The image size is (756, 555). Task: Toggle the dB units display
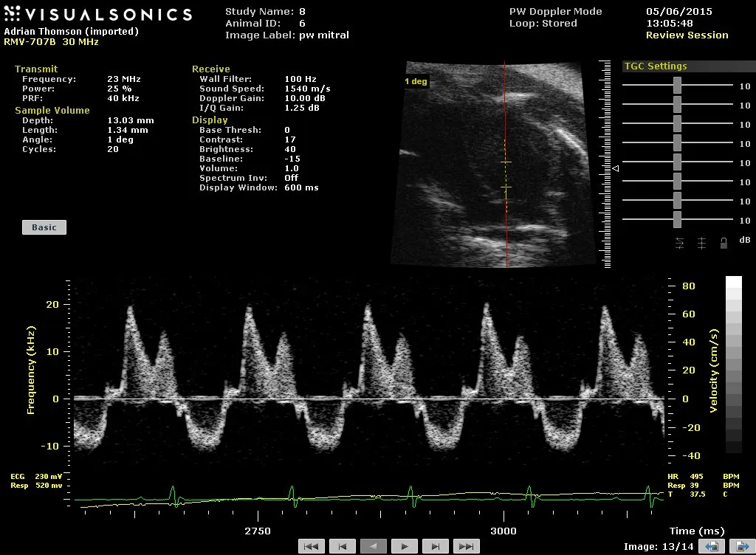tap(744, 240)
